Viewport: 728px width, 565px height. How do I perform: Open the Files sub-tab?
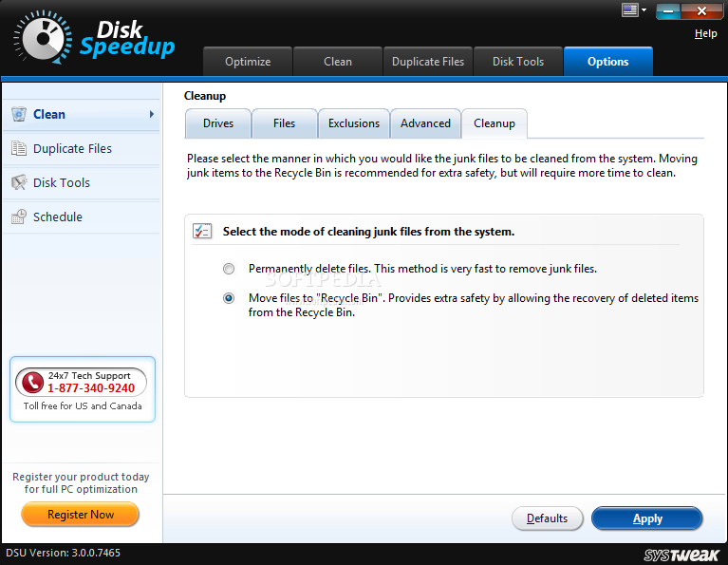(284, 123)
